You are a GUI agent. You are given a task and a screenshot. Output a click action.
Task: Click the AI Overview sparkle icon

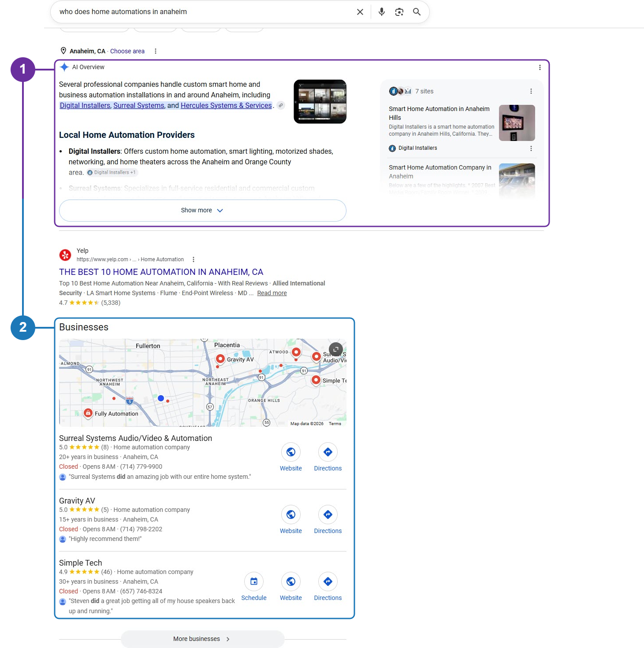(x=64, y=67)
